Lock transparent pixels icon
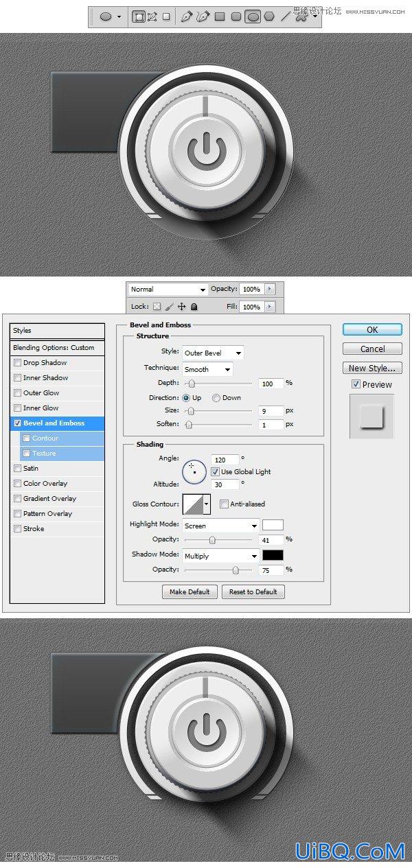The image size is (412, 868). pos(157,307)
